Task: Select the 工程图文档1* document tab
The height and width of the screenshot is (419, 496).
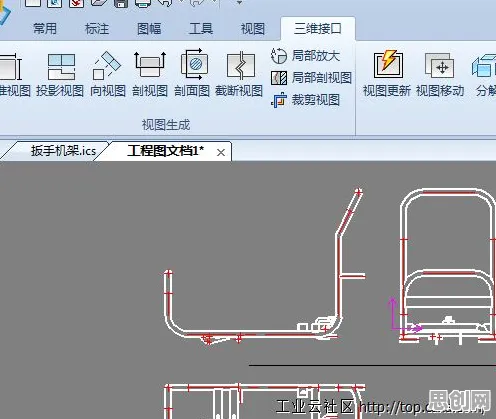Action: click(165, 151)
